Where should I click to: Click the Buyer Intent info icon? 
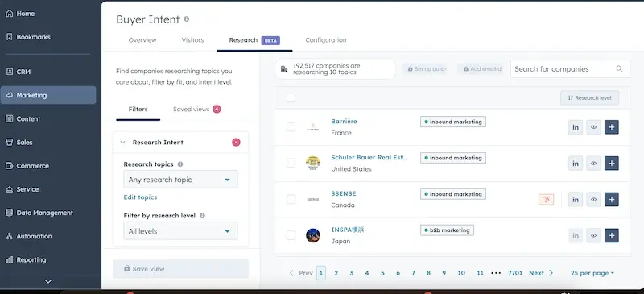tap(187, 19)
